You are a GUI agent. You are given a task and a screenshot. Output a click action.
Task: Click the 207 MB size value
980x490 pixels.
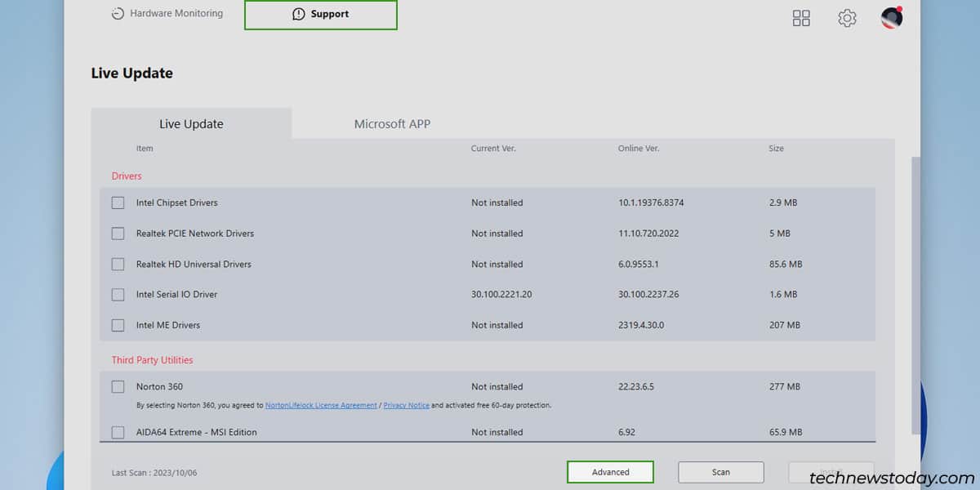(x=785, y=325)
